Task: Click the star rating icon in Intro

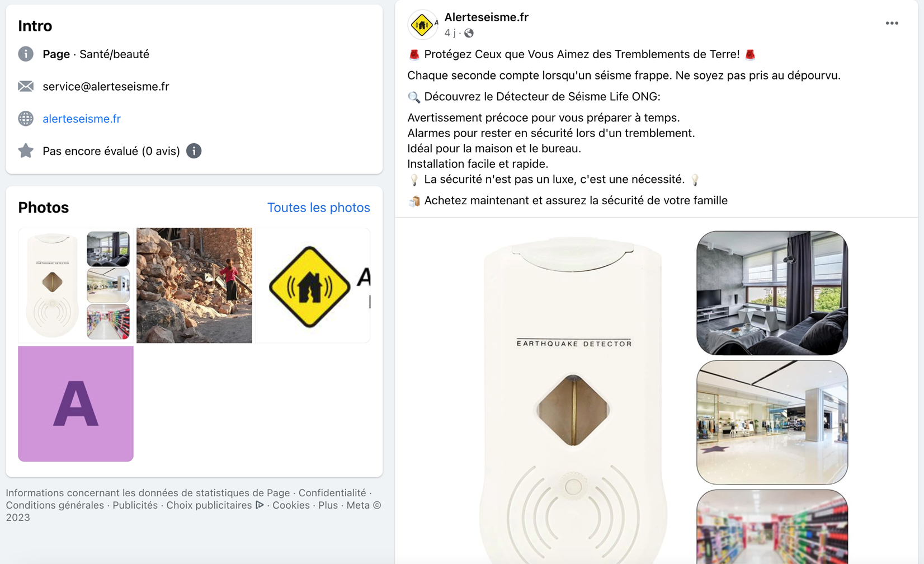Action: pyautogui.click(x=26, y=151)
